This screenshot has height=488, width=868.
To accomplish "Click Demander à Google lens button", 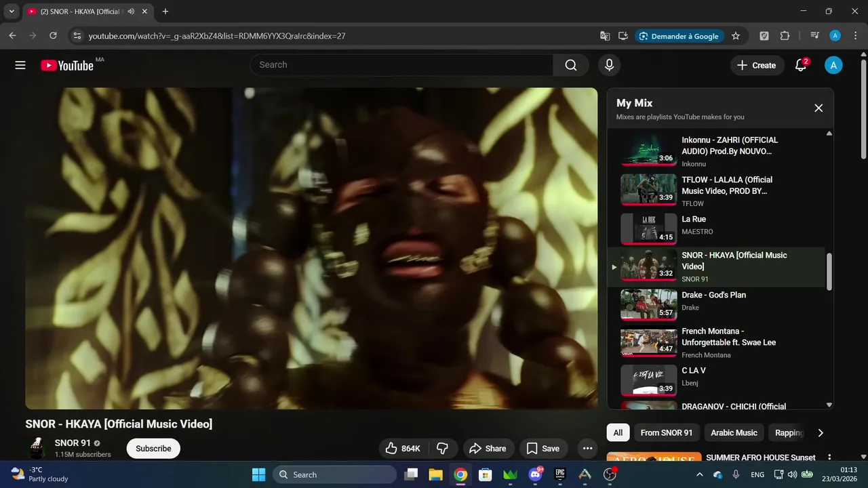I will [679, 36].
